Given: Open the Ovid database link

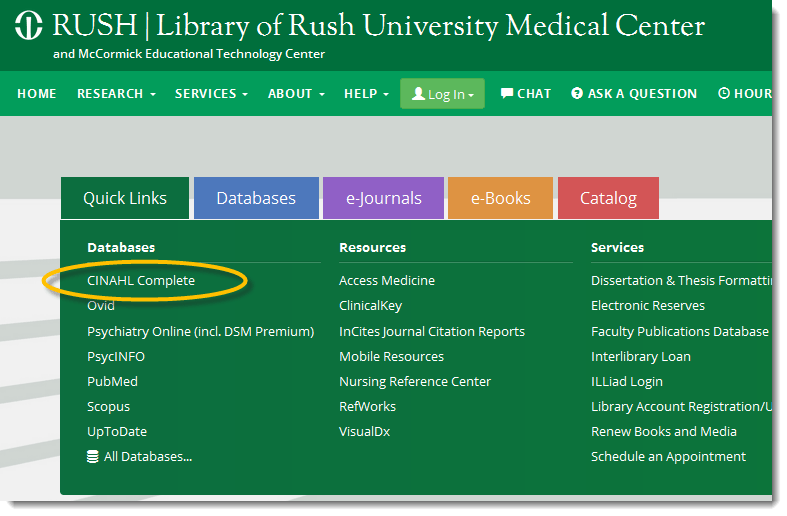Looking at the screenshot, I should [x=101, y=306].
